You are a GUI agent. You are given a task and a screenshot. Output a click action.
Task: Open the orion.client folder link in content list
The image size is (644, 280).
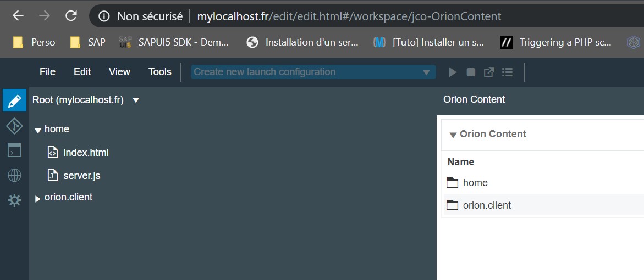487,205
